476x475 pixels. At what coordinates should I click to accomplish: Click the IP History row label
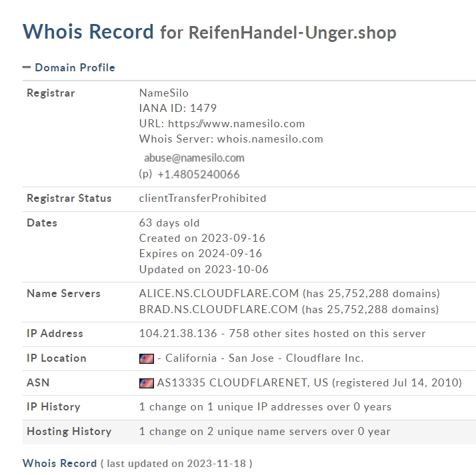tap(53, 407)
